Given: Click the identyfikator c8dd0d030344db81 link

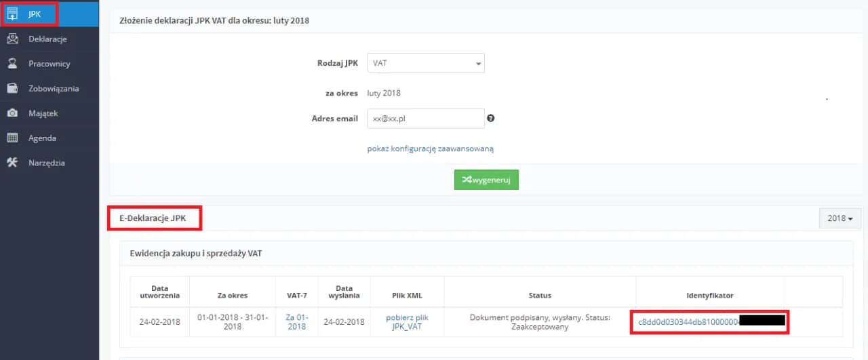Looking at the screenshot, I should point(688,322).
